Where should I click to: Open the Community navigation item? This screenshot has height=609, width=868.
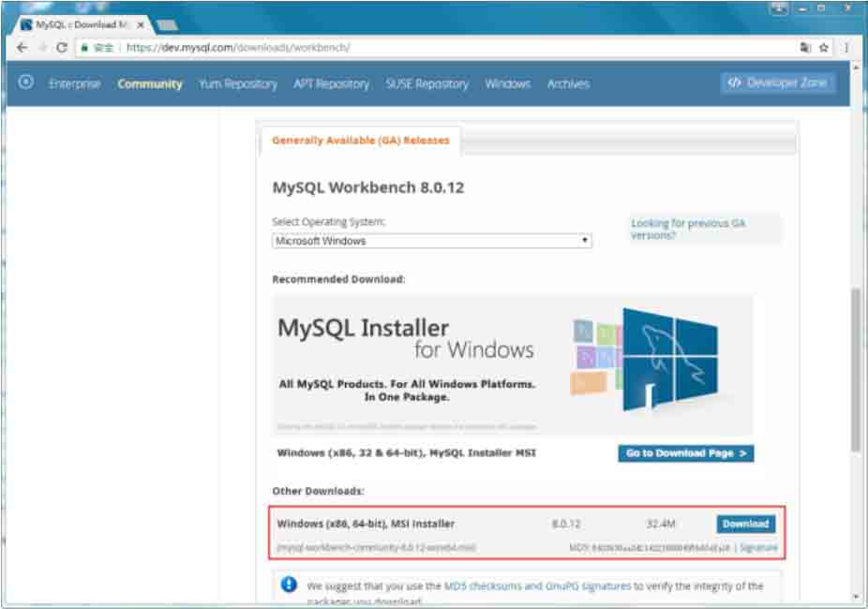pos(150,83)
